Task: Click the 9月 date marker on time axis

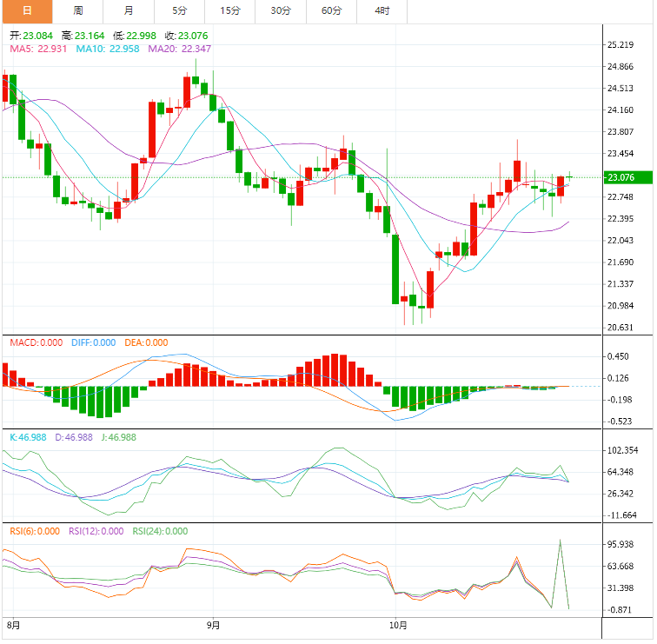Action: [214, 624]
